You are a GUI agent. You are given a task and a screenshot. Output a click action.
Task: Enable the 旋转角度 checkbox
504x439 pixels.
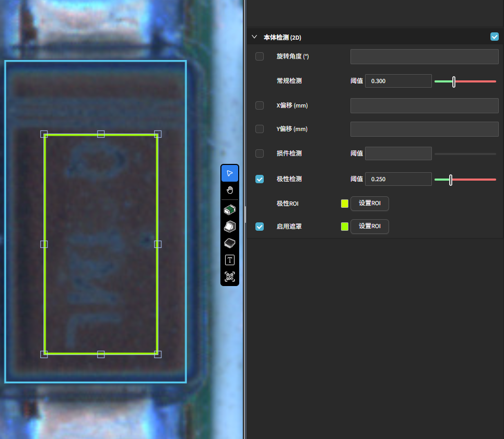click(260, 56)
